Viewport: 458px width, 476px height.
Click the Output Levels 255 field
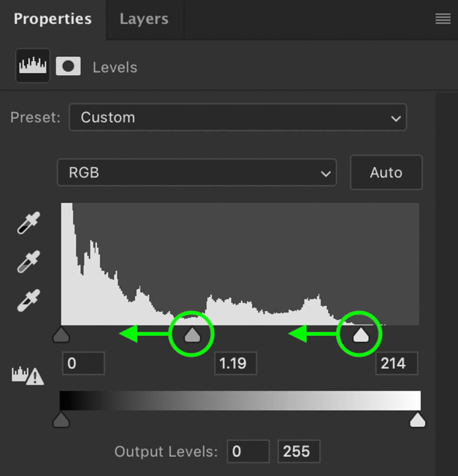(x=299, y=451)
